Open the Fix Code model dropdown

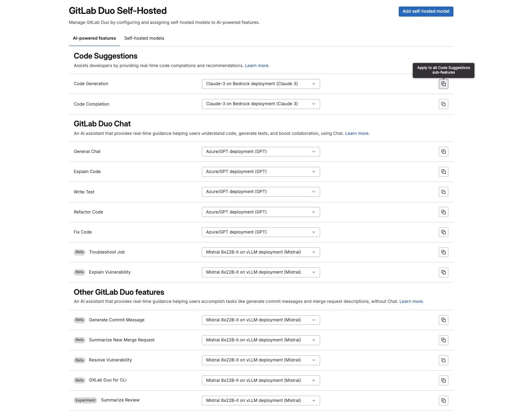(x=261, y=232)
